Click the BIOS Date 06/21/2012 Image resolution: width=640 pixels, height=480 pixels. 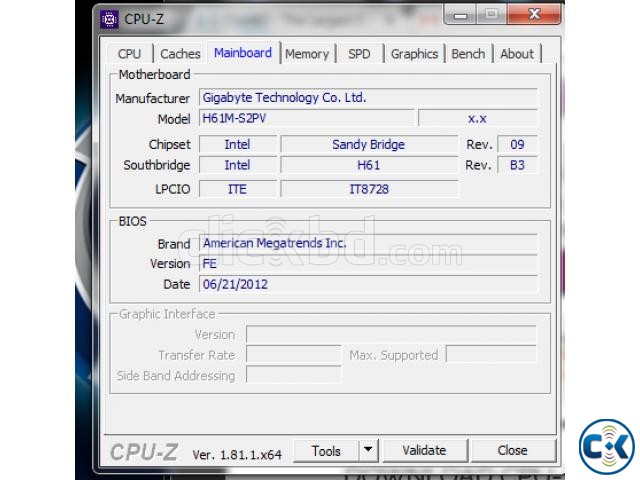pos(368,284)
